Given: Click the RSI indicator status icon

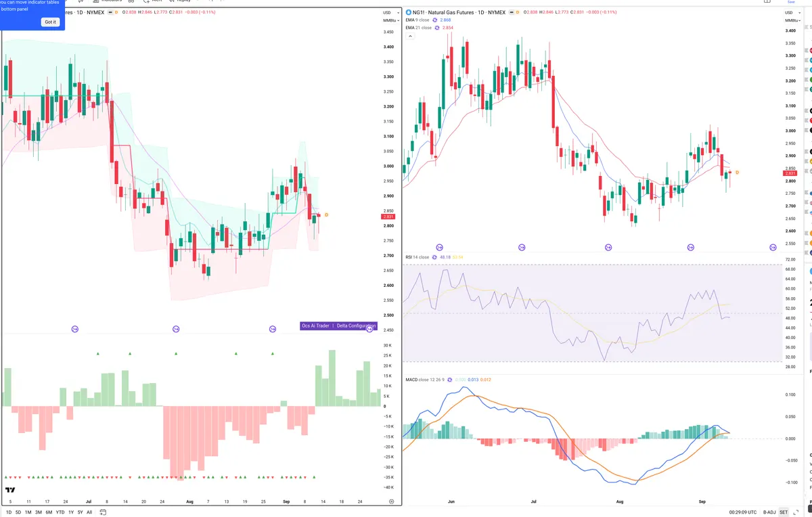Looking at the screenshot, I should point(435,257).
